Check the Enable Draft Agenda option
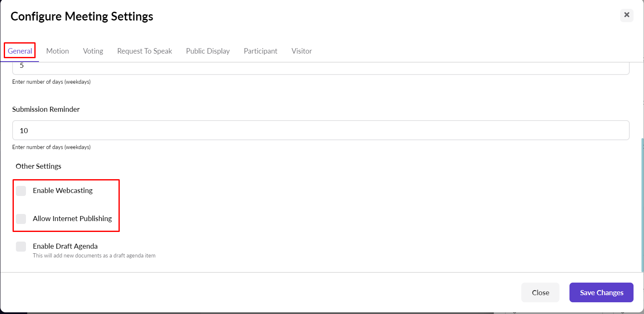Screen dimensions: 644x314 [21, 246]
